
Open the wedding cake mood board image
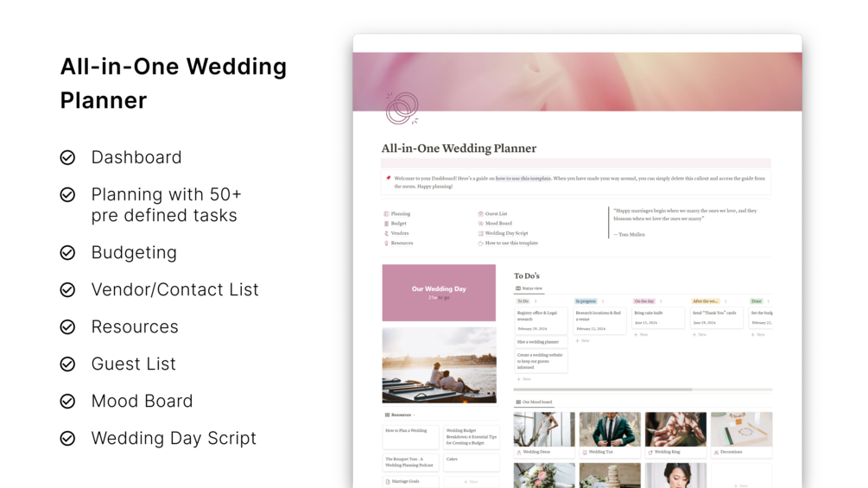click(610, 476)
